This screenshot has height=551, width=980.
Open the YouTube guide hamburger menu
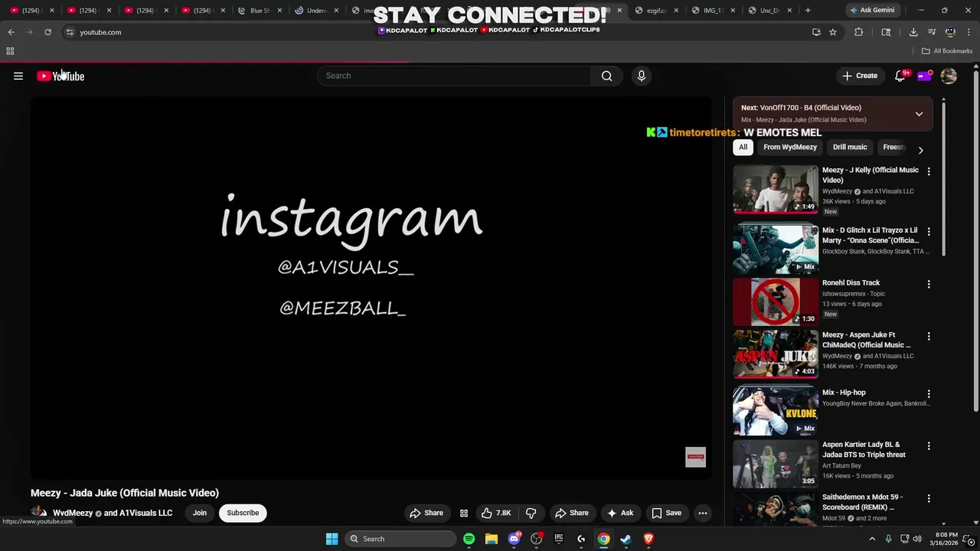[x=18, y=76]
